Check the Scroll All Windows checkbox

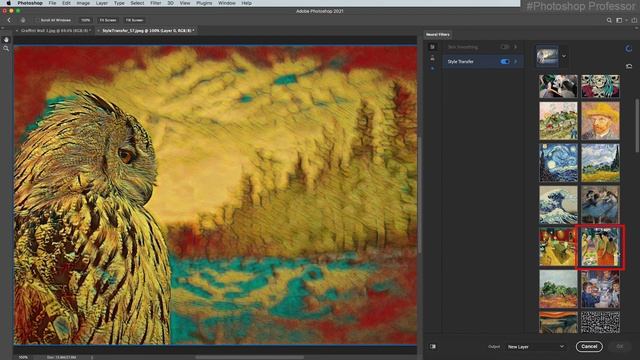[37, 20]
